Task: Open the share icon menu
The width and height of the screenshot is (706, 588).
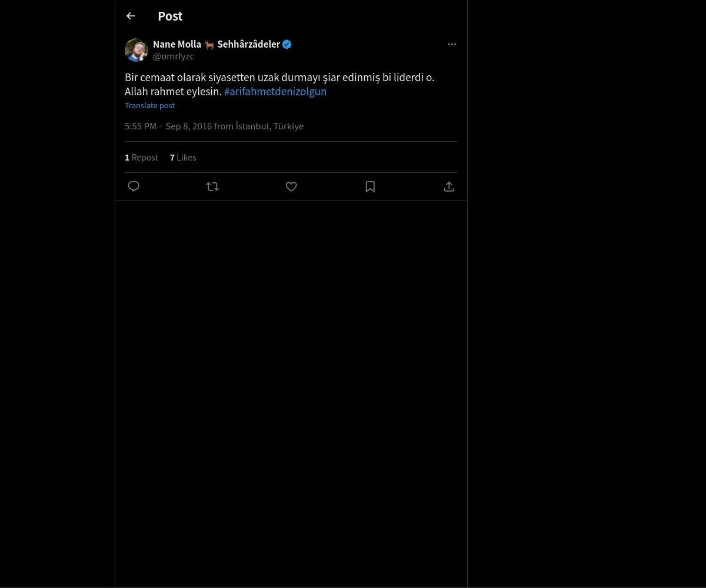Action: click(449, 186)
